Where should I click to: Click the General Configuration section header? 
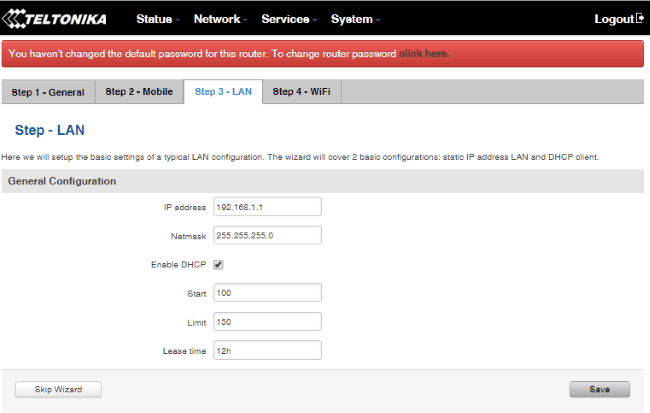(62, 181)
